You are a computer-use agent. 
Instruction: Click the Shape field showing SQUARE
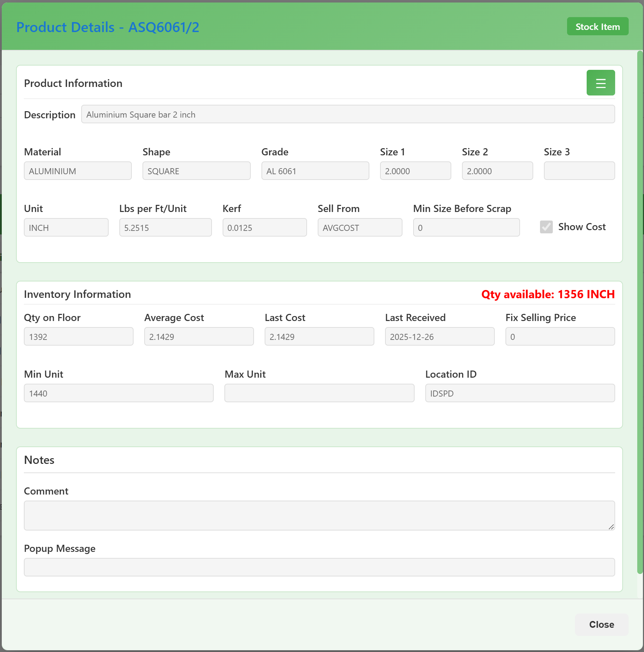point(196,171)
